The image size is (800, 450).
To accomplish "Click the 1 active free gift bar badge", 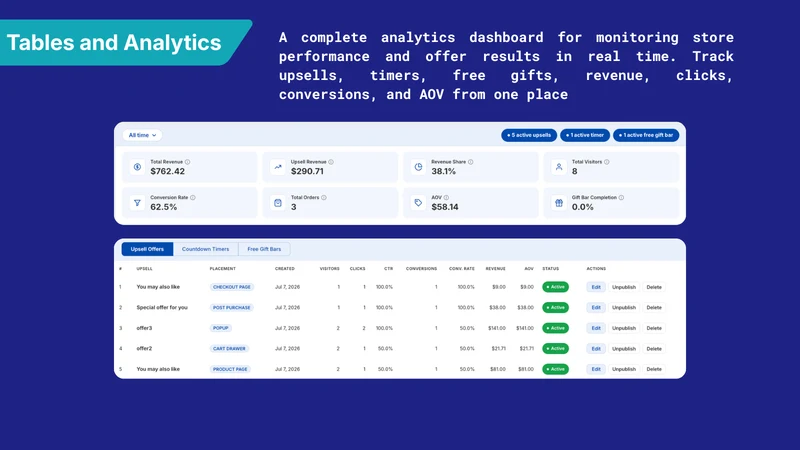I will click(646, 135).
